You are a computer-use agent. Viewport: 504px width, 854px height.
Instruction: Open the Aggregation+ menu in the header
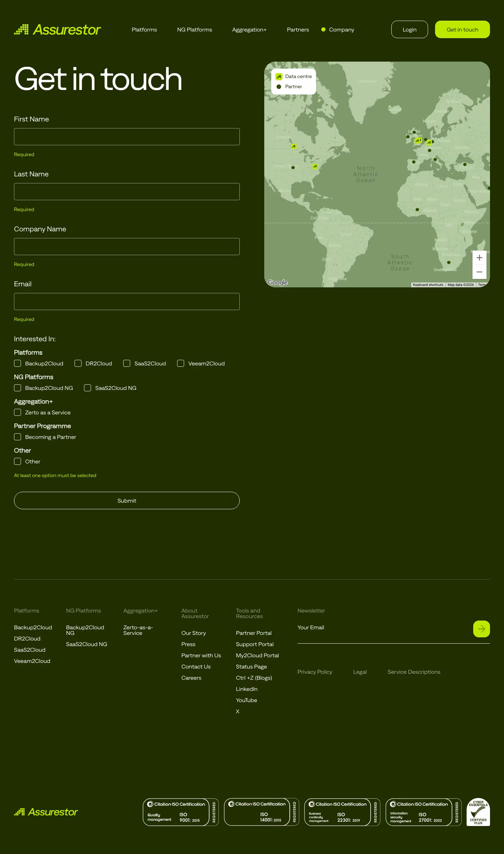tap(249, 30)
